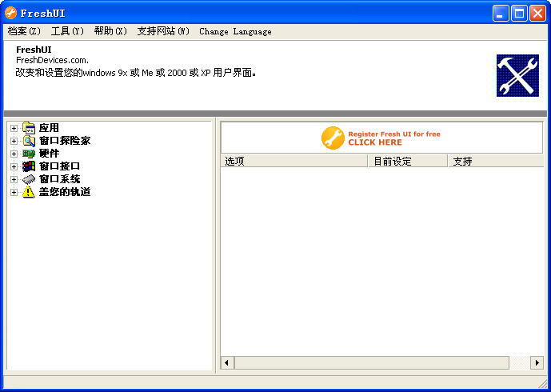The image size is (551, 392).
Task: Maximize the FreshUI window
Action: [x=519, y=14]
